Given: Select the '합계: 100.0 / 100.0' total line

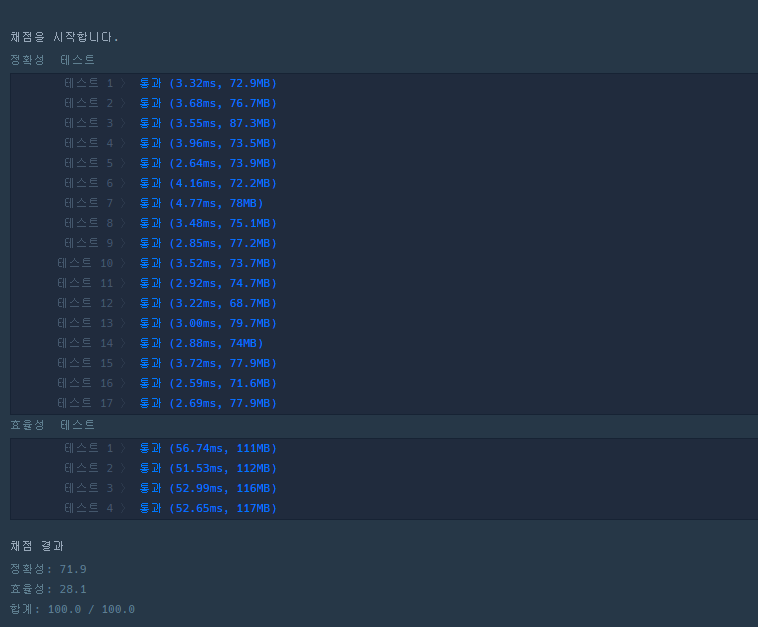Looking at the screenshot, I should 73,609.
